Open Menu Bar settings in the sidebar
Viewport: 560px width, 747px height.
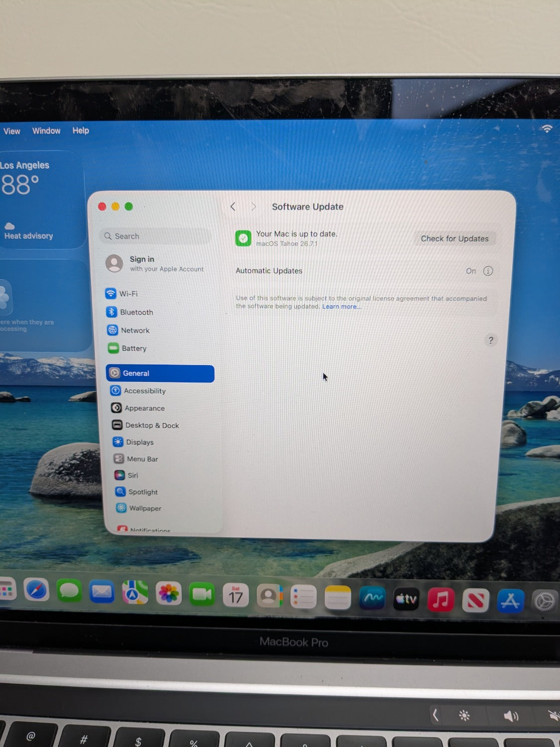pyautogui.click(x=136, y=459)
